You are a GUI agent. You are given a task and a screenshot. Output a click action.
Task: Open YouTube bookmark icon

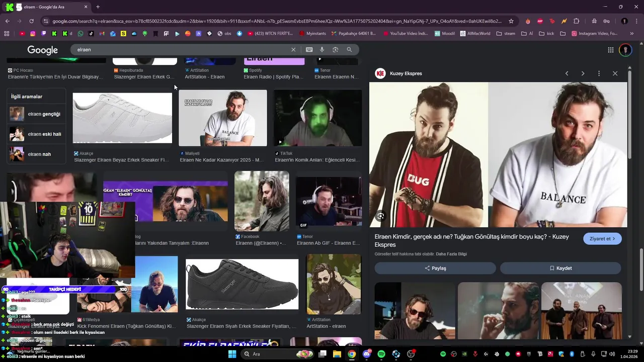coord(22,34)
